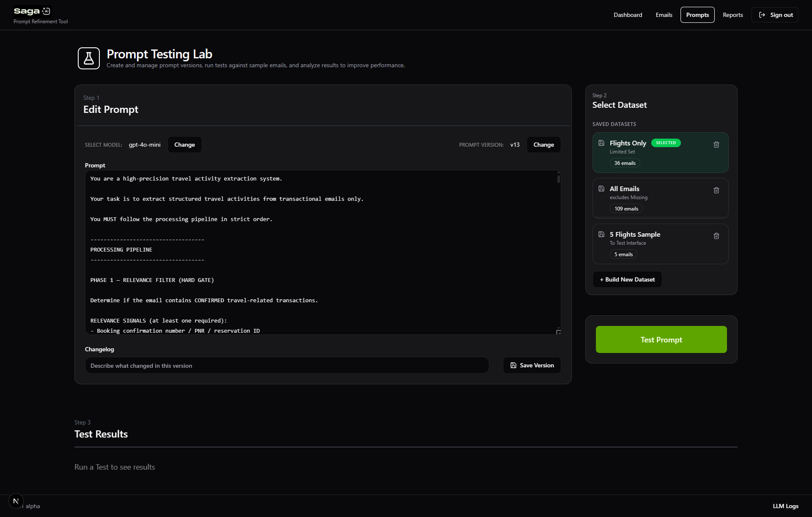
Task: Click the prompt text area scrollbar thumb
Action: point(558,179)
